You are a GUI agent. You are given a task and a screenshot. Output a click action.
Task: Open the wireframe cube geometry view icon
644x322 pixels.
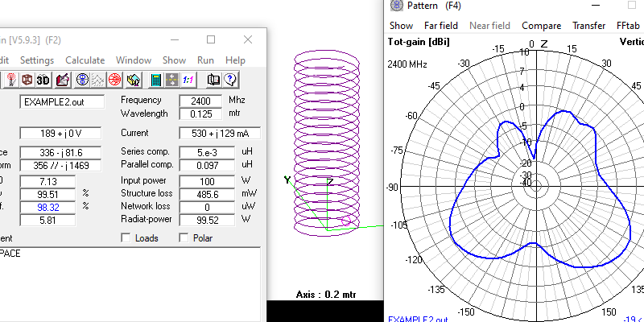[27, 80]
